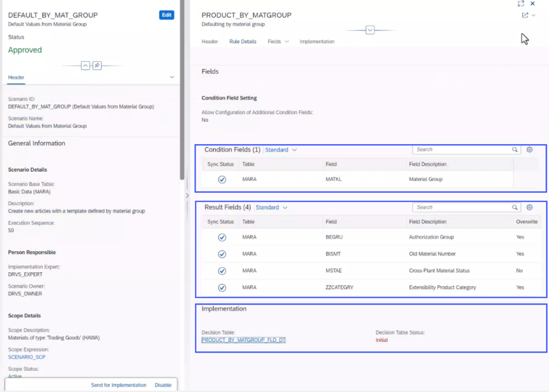549x392 pixels.
Task: Expand the Fields tab dropdown
Action: tap(286, 41)
